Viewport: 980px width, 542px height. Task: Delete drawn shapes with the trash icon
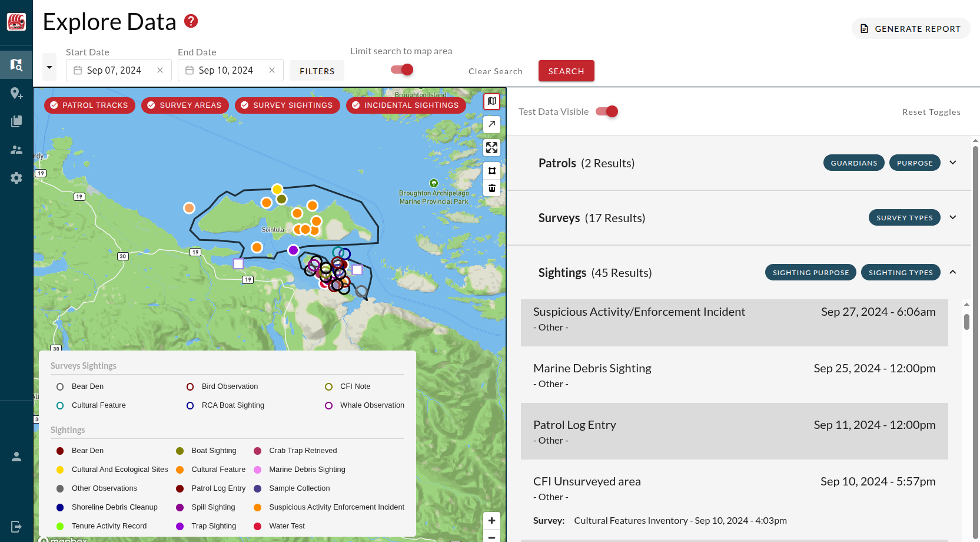coord(491,188)
